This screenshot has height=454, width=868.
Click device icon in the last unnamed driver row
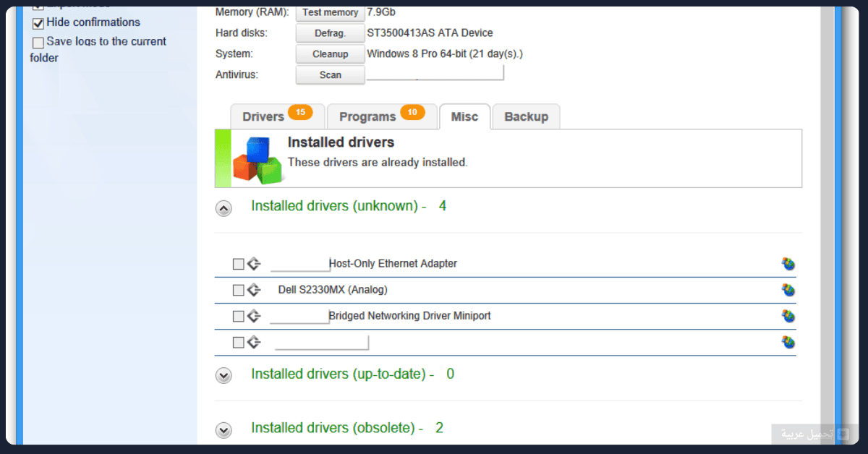[253, 342]
